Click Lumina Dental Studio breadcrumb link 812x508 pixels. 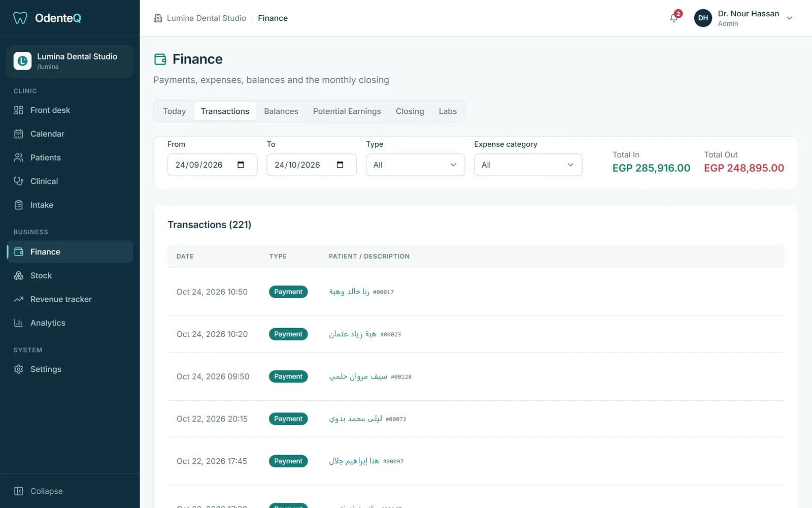[206, 18]
